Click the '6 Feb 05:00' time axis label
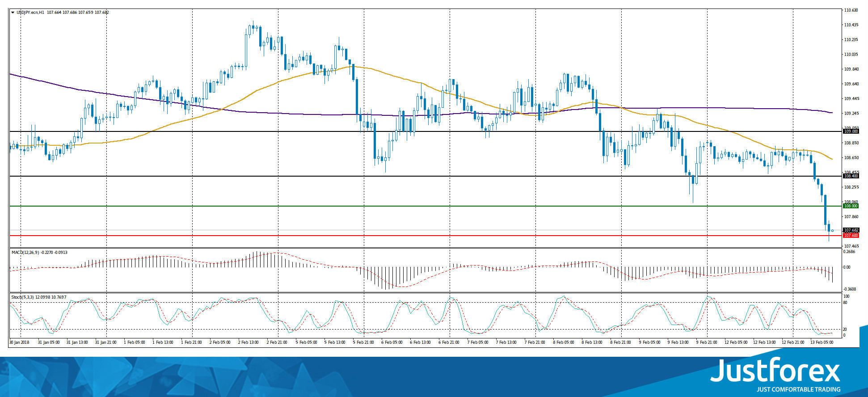This screenshot has width=868, height=397. tap(392, 342)
